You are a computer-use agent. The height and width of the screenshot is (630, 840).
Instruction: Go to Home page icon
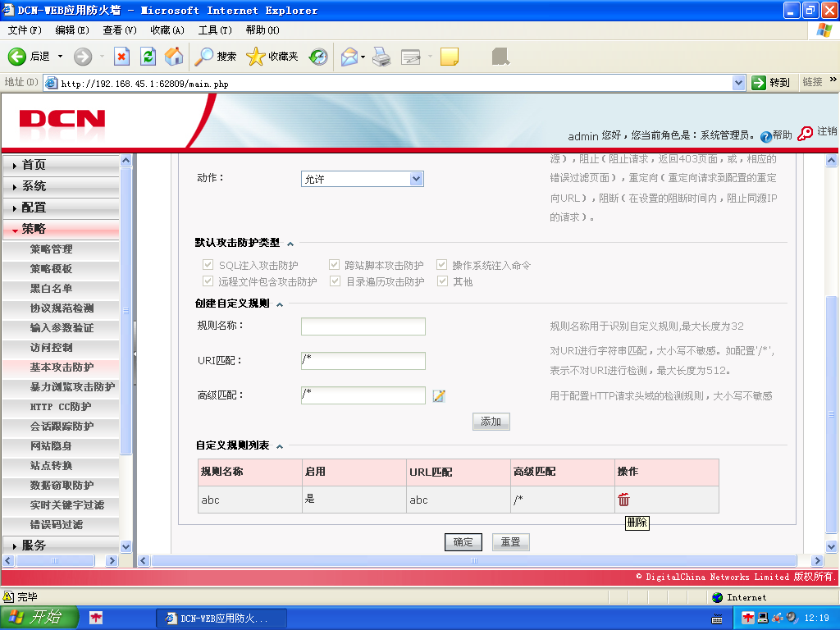point(174,57)
